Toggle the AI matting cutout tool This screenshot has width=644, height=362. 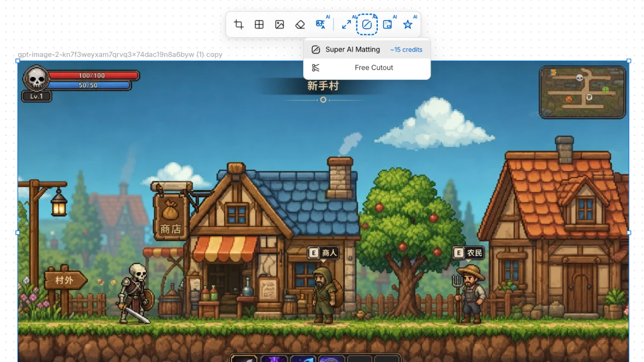point(367,25)
